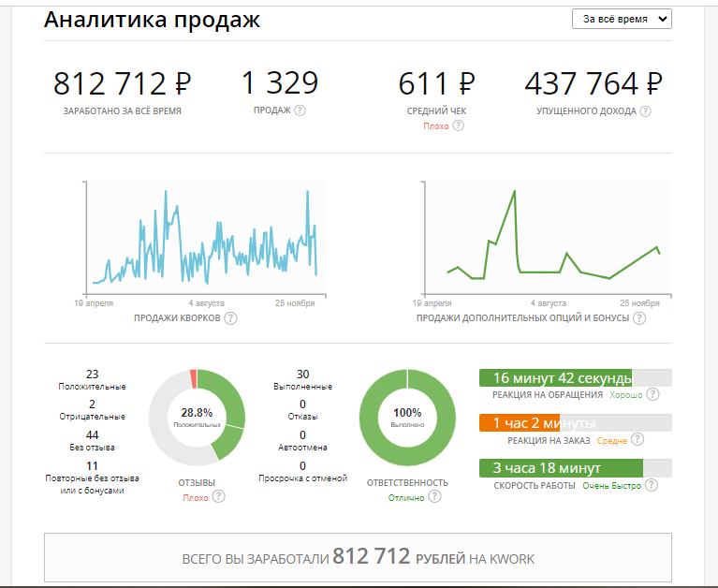Click the 'СРЕДНИЙ ЧЕК' label
Image resolution: width=718 pixels, height=588 pixels.
(436, 110)
